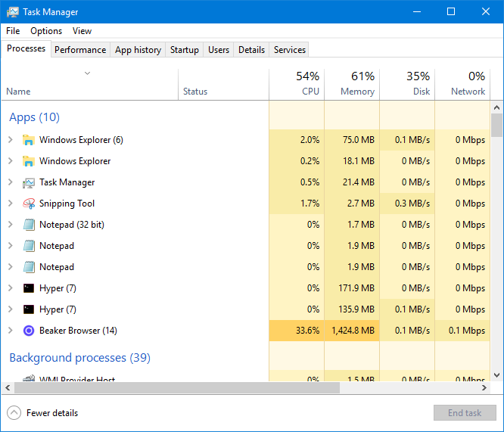Screen dimensions: 504x432
Task: Click the 171.9 MB memory cell
Action: (352, 288)
